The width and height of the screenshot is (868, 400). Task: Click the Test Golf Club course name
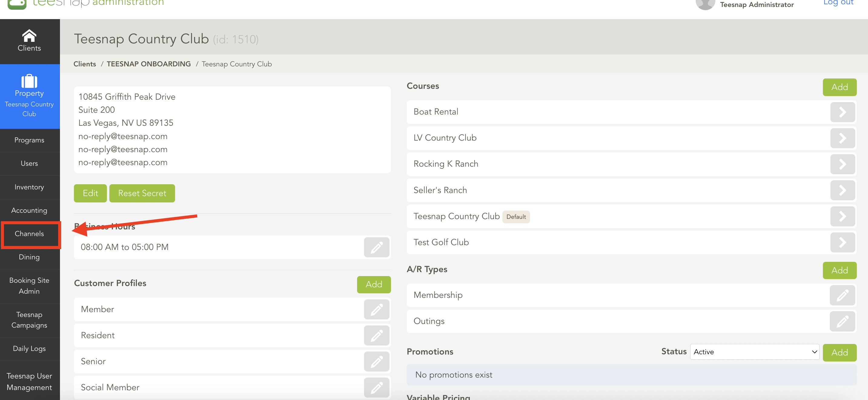point(441,242)
